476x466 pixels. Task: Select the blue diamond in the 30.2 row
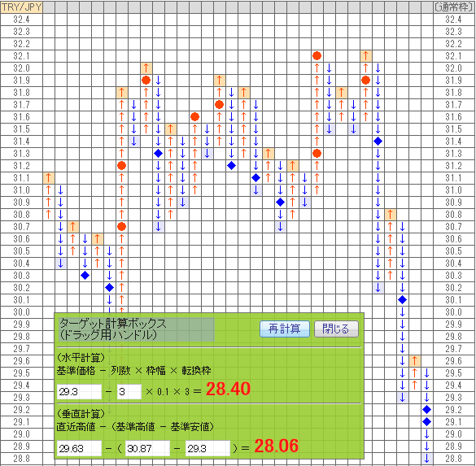click(x=109, y=288)
